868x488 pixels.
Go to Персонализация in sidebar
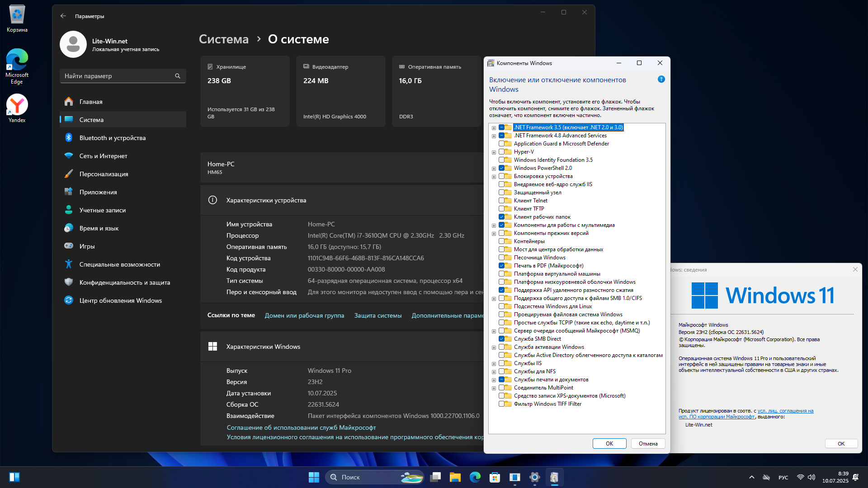(104, 174)
